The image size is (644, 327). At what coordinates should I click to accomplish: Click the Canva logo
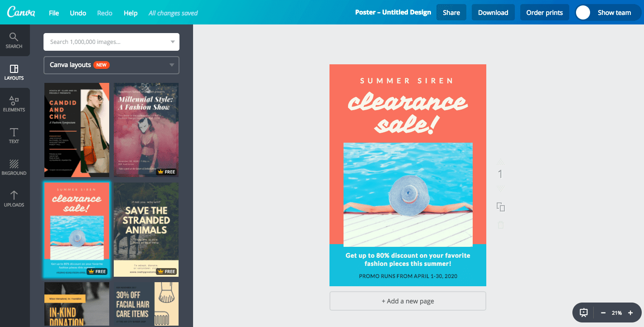pos(21,12)
